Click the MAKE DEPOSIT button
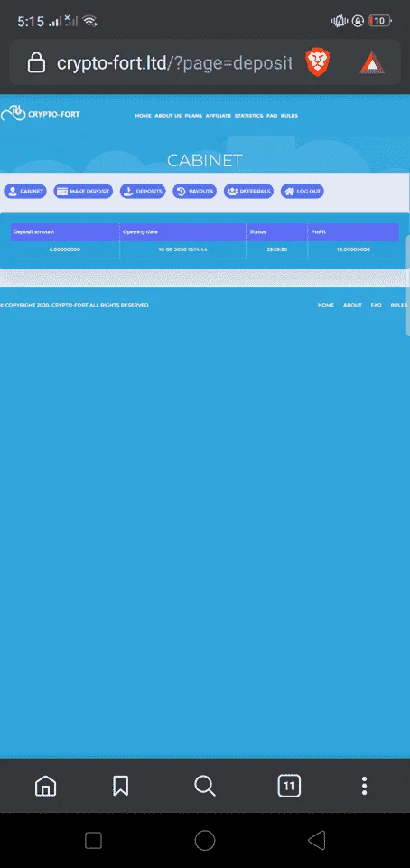 (83, 192)
